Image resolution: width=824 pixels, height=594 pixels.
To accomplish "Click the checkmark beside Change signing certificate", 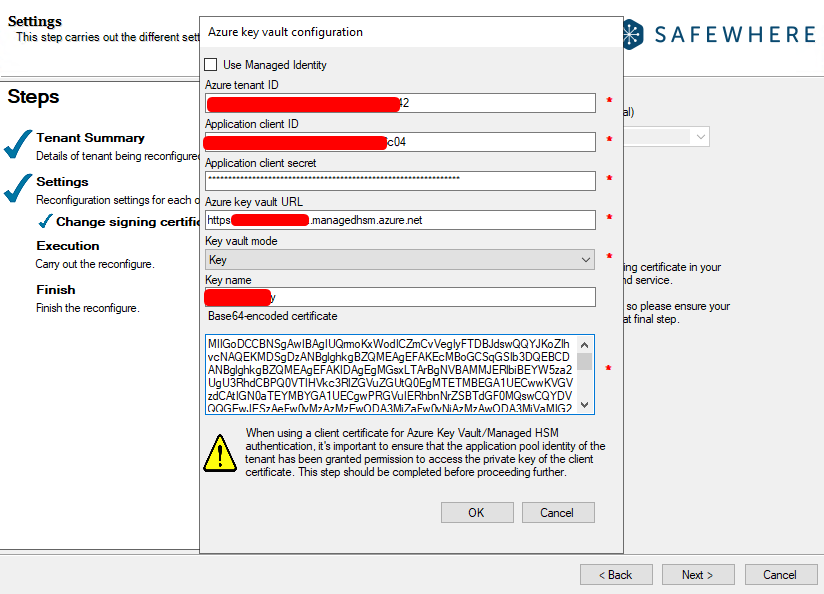I will point(45,221).
